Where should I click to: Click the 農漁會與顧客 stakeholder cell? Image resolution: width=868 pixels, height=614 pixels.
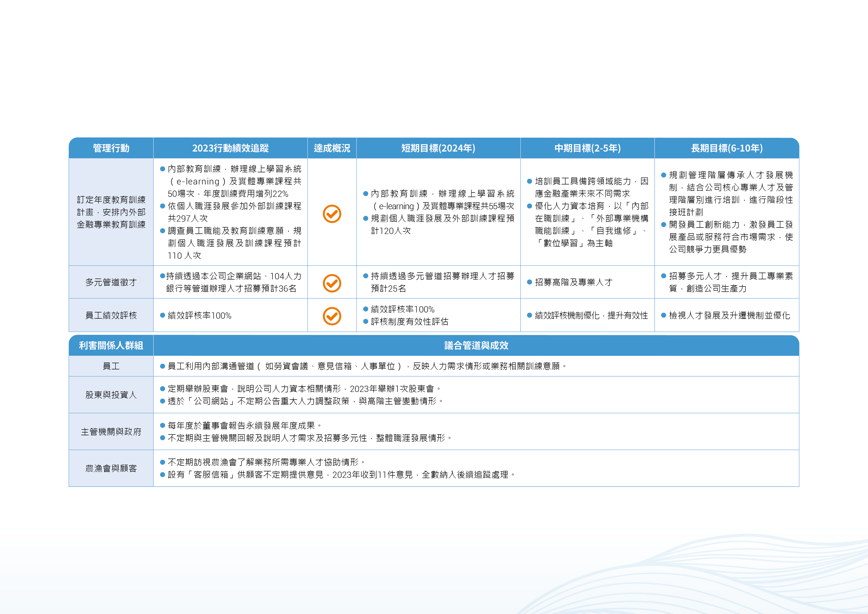click(111, 468)
